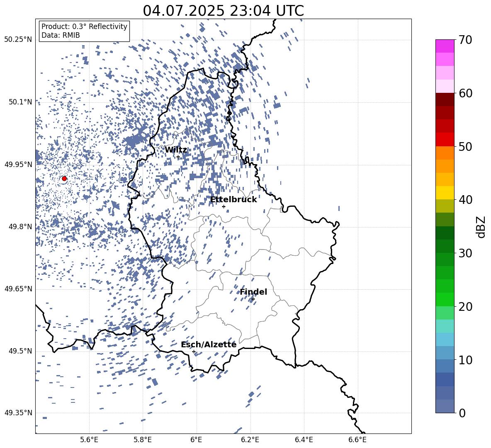Click the 49.65°N latitude label

pyautogui.click(x=19, y=289)
